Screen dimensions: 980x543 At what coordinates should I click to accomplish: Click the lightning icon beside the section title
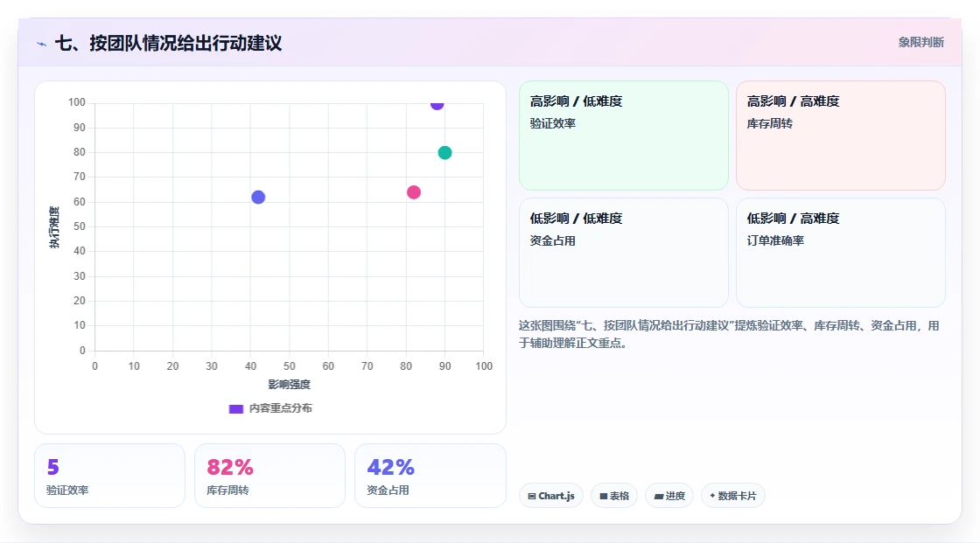pyautogui.click(x=42, y=44)
